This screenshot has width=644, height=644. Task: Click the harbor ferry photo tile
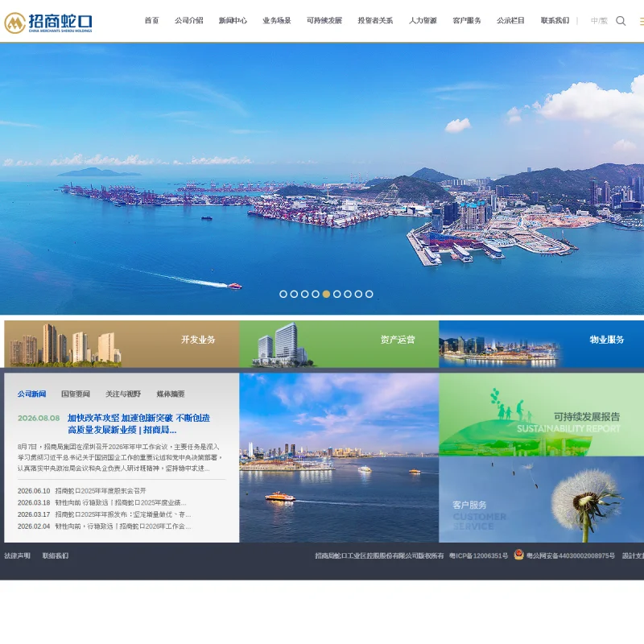pyautogui.click(x=339, y=457)
